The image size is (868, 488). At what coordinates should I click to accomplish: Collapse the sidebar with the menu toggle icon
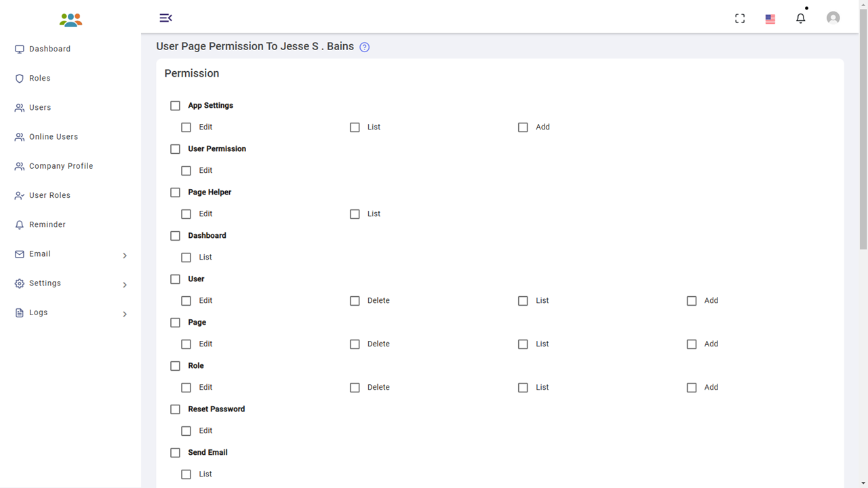[165, 18]
